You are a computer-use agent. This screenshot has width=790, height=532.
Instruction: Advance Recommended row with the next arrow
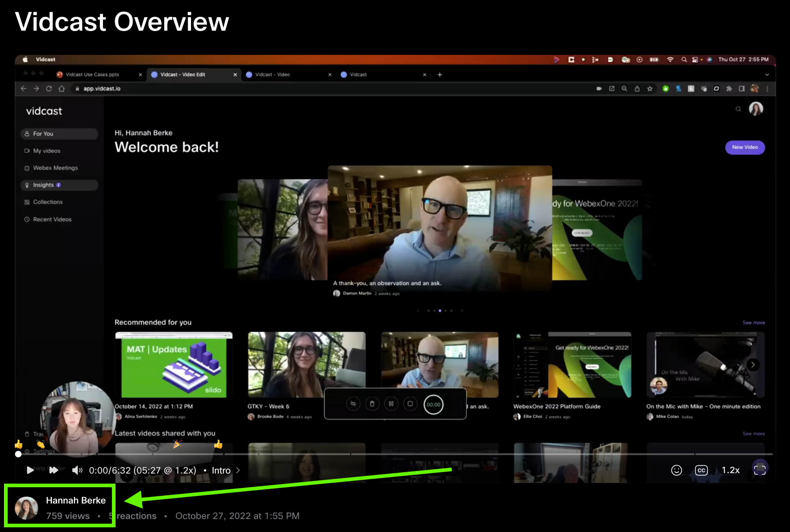click(753, 365)
